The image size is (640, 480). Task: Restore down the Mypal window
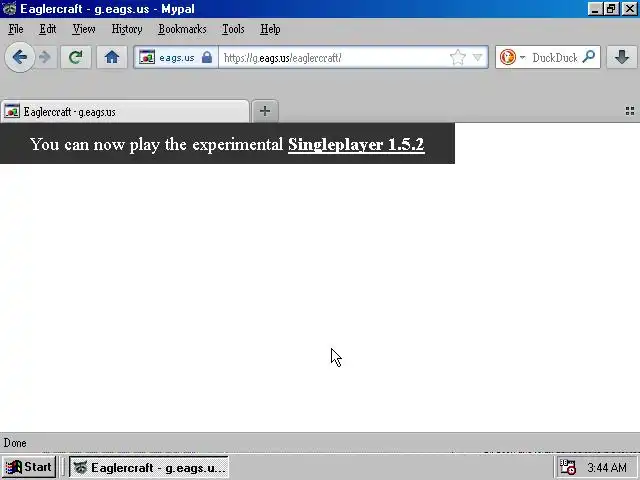pyautogui.click(x=611, y=9)
